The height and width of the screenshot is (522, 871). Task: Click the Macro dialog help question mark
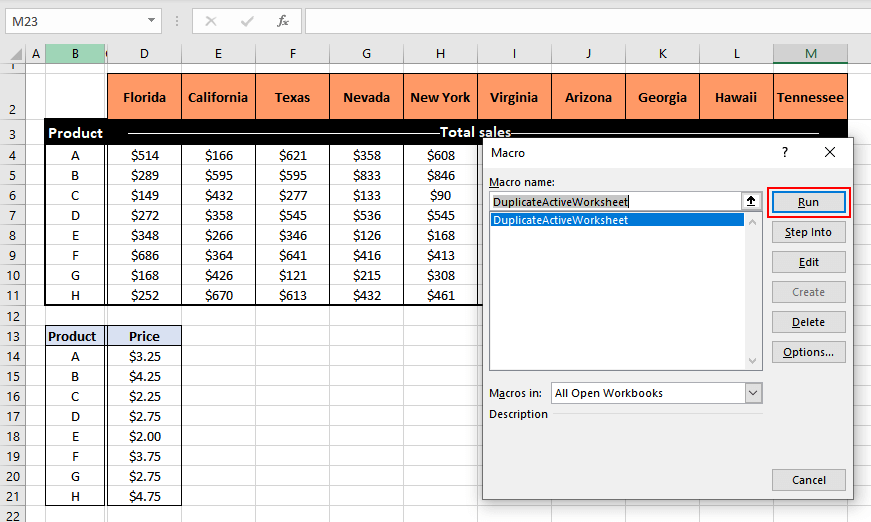tap(785, 152)
